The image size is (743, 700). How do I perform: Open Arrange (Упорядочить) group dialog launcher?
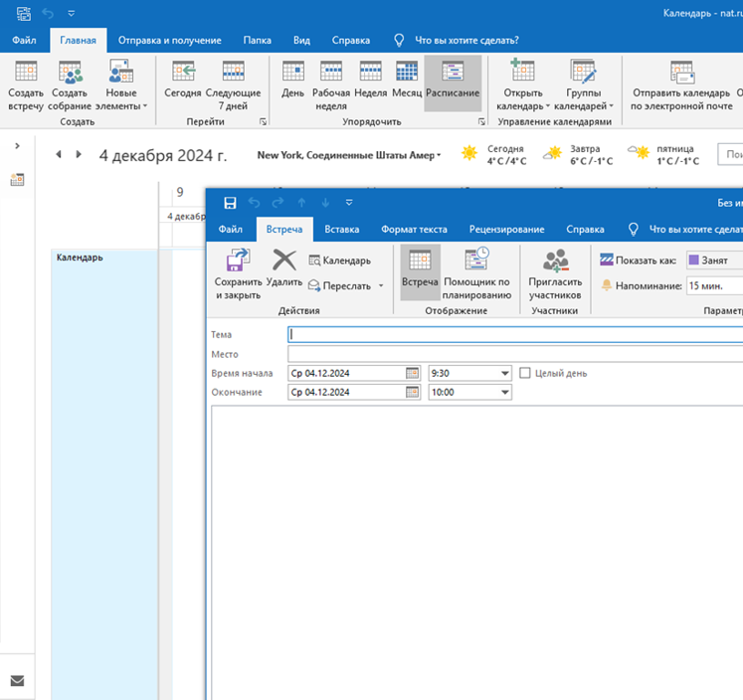[482, 122]
